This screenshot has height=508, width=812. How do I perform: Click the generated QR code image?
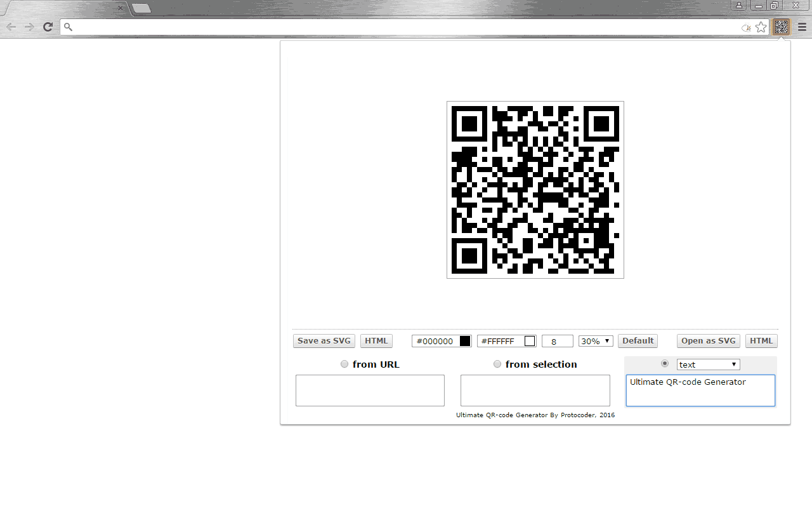coord(535,190)
